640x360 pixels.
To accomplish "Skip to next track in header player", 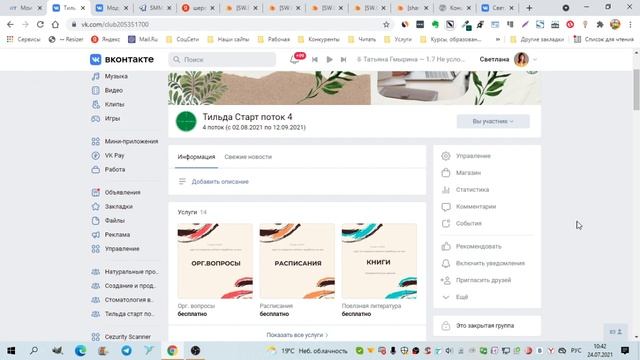I will (344, 60).
